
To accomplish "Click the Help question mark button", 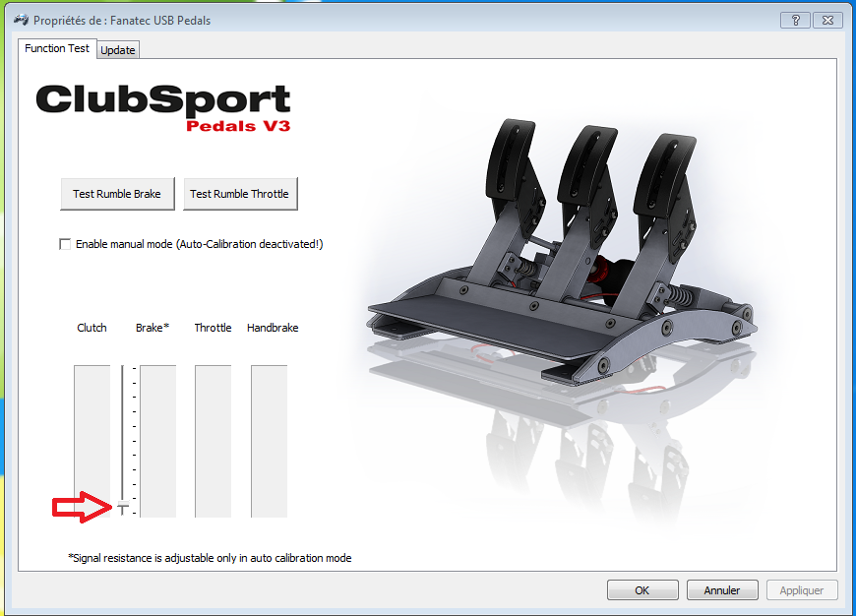I will pyautogui.click(x=795, y=21).
